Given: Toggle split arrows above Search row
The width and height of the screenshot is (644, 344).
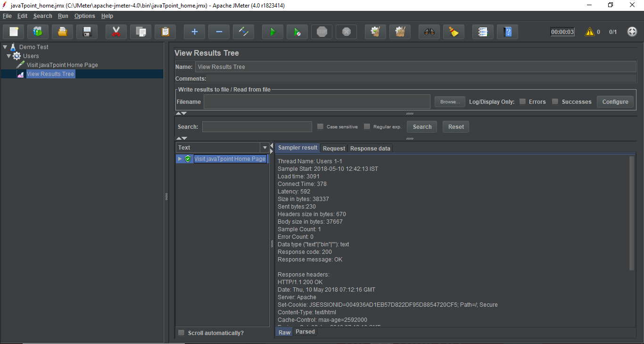Looking at the screenshot, I should 181,113.
